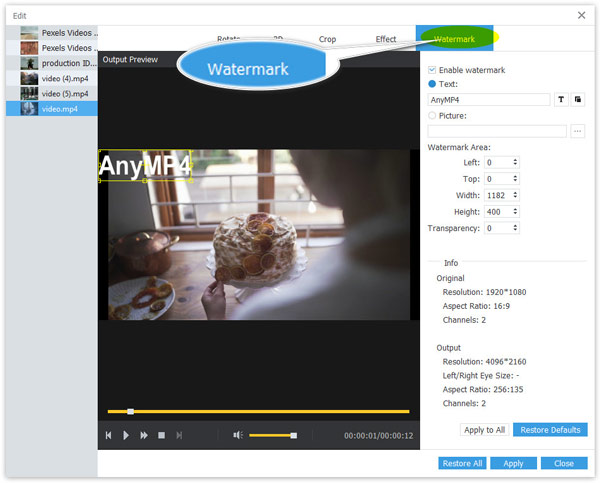This screenshot has width=600, height=483.
Task: Open the text font settings icon
Action: tap(561, 100)
